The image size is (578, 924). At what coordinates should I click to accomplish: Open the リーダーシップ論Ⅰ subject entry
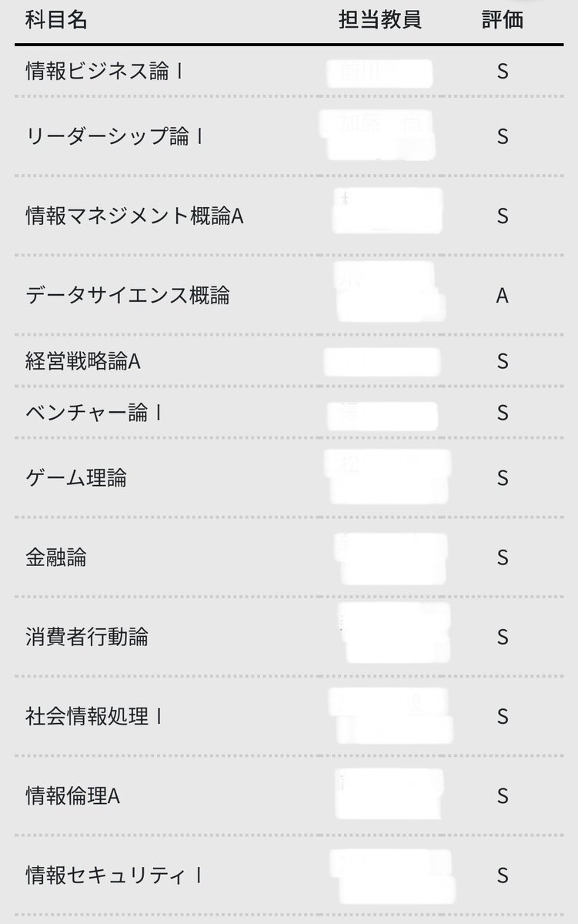289,136
